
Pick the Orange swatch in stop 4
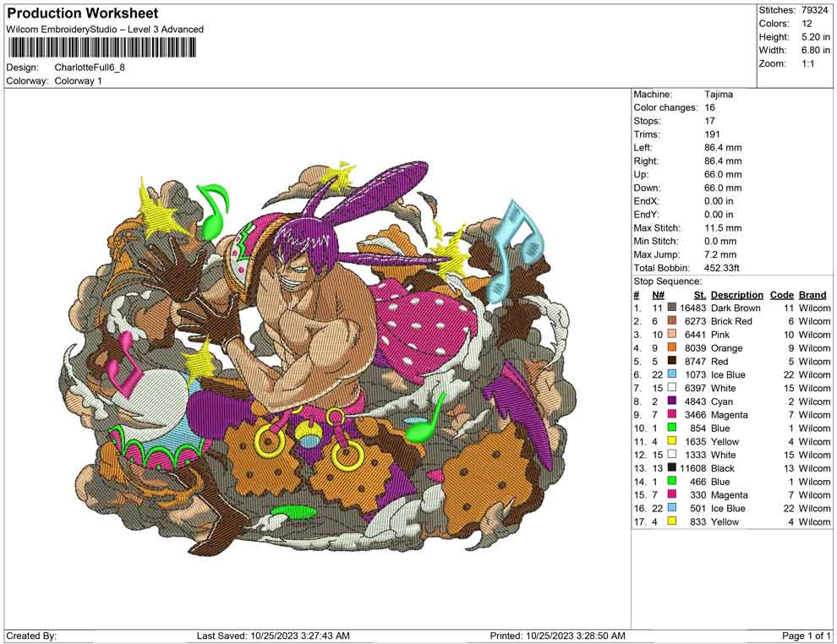(x=672, y=347)
